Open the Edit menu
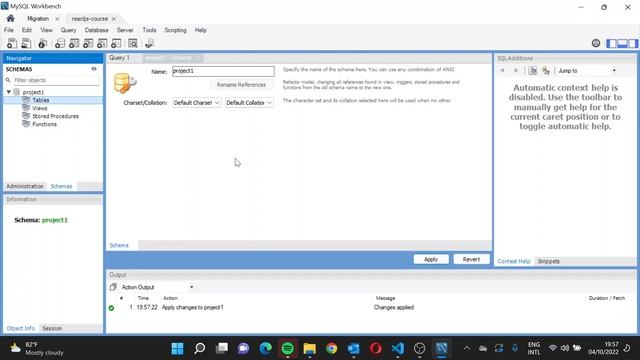 27,30
